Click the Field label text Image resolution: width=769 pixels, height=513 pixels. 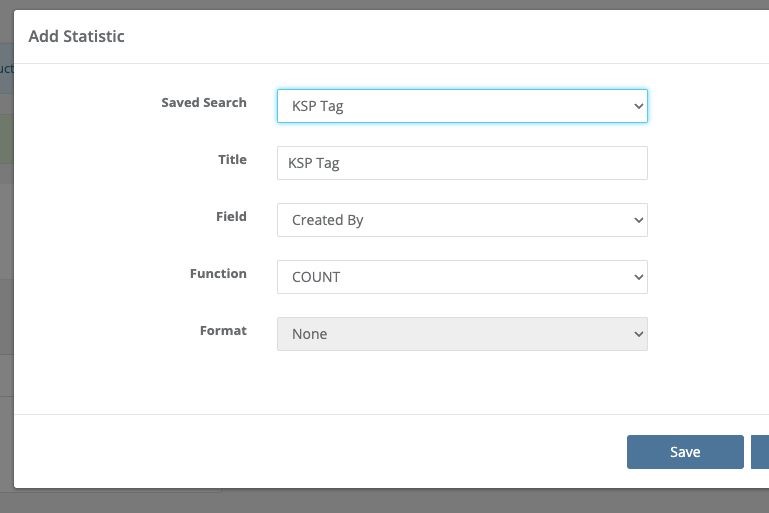(x=231, y=216)
